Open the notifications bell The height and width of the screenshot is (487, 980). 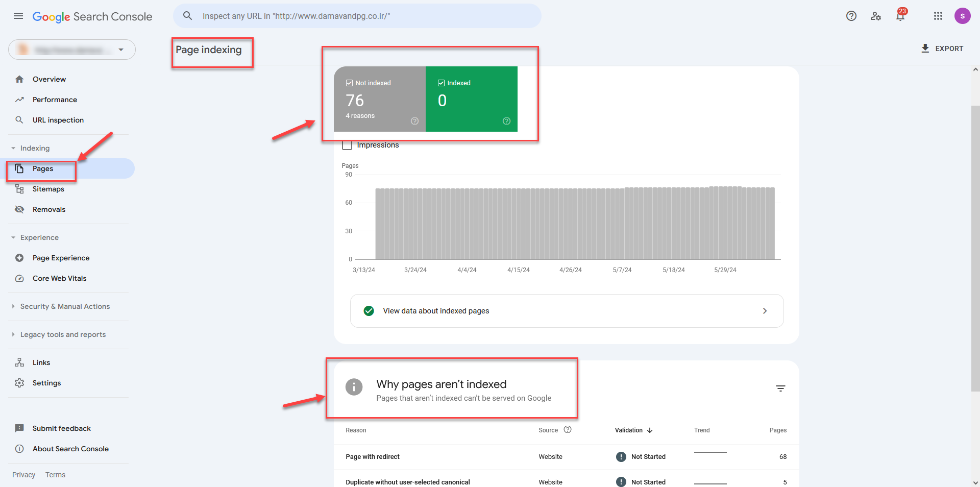click(900, 16)
